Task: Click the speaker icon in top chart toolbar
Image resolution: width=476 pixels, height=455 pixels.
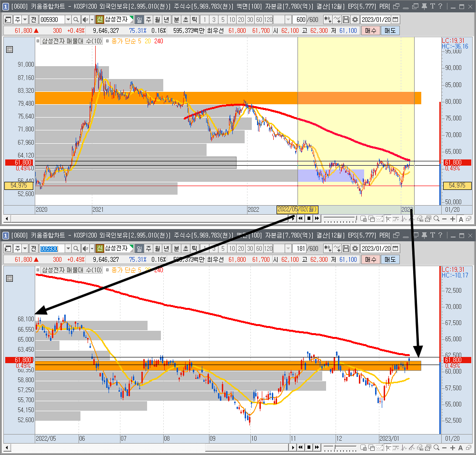Action: pos(85,20)
